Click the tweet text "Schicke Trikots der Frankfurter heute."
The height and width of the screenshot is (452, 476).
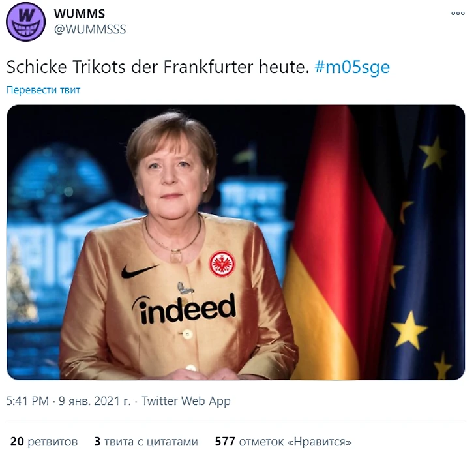pos(158,67)
